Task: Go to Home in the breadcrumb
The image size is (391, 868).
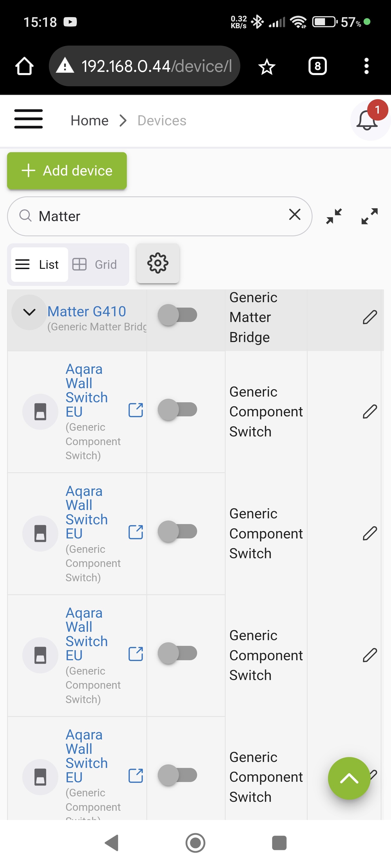Action: (x=89, y=121)
